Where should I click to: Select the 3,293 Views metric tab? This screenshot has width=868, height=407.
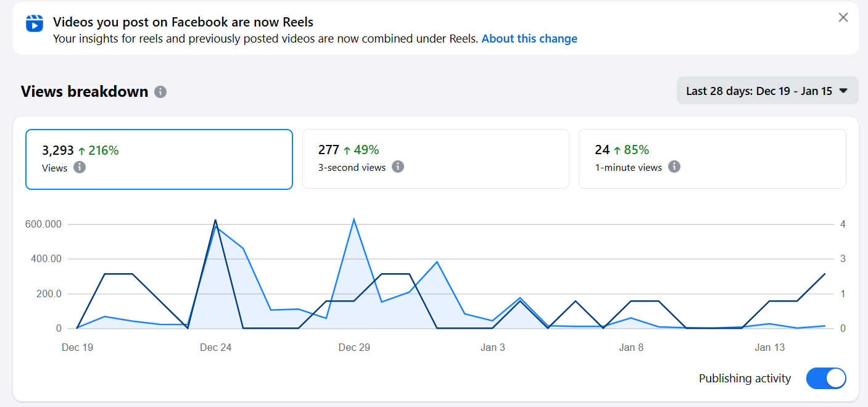[159, 159]
